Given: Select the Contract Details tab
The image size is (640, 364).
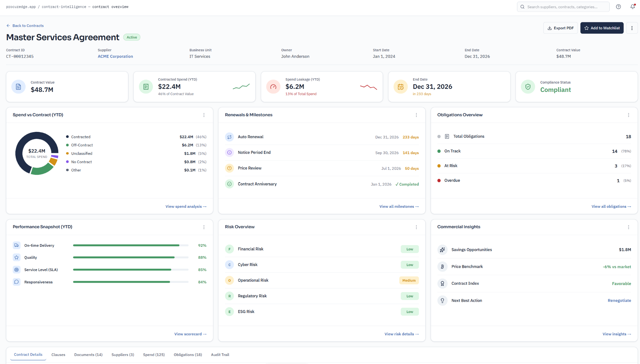Looking at the screenshot, I should pos(28,355).
